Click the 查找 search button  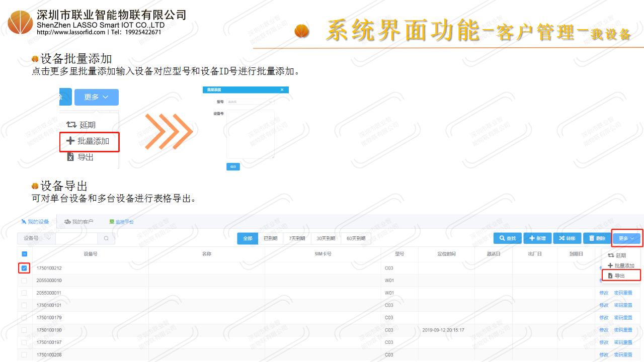(507, 238)
